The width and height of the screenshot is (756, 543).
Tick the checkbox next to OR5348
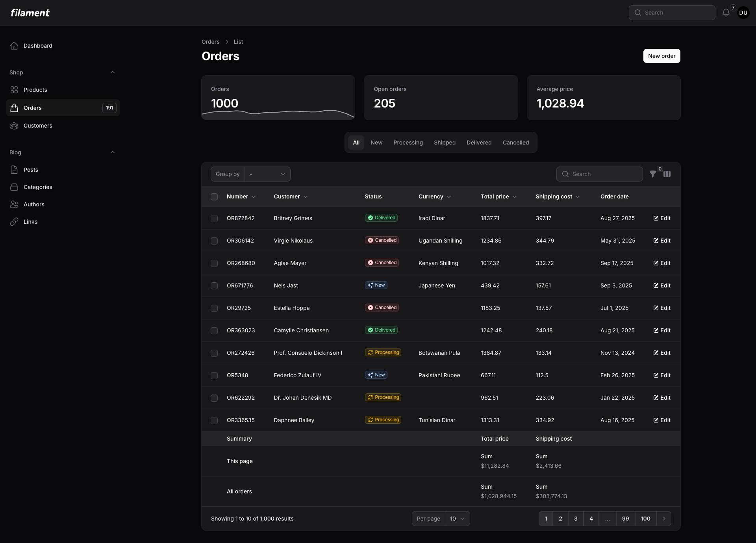214,376
